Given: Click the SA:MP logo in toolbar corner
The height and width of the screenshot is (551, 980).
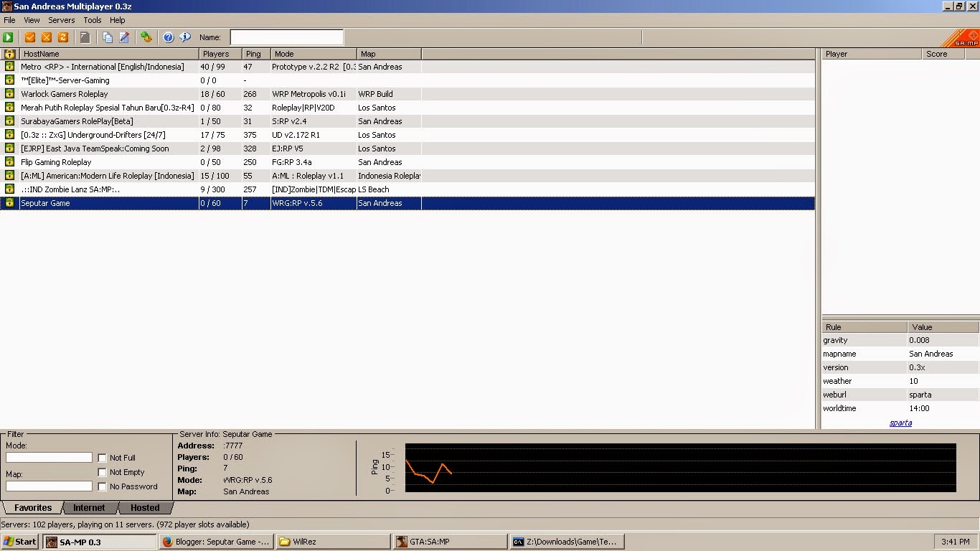Looking at the screenshot, I should 960,38.
